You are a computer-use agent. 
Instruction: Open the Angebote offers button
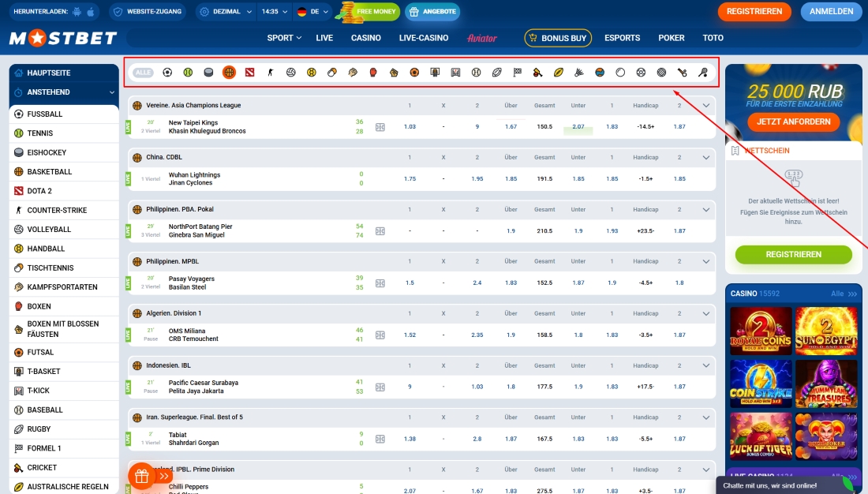tap(433, 12)
